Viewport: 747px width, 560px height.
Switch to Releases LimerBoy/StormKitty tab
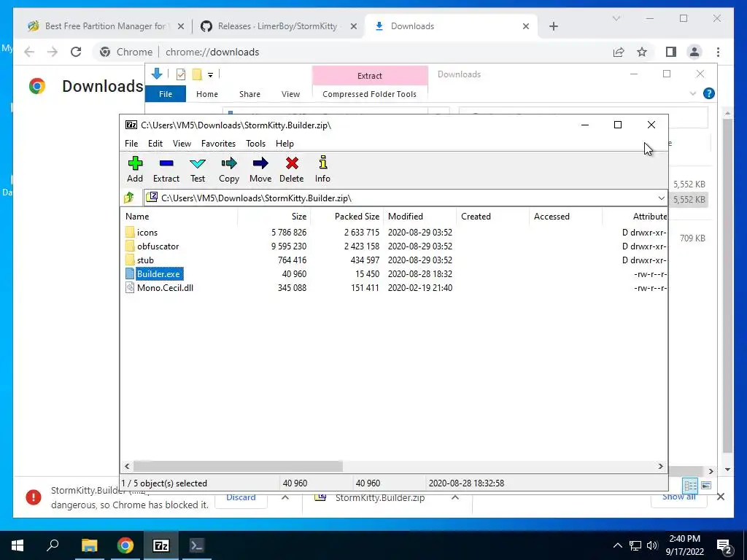(279, 26)
